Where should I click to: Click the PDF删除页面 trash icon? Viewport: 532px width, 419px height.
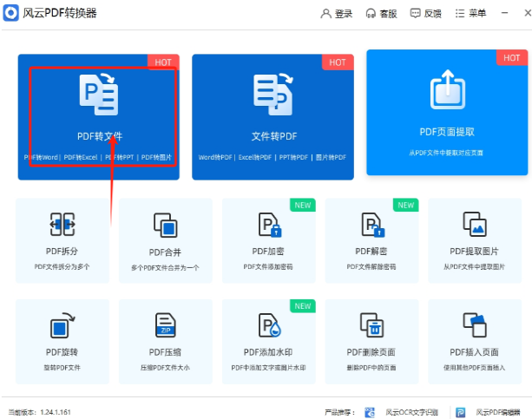click(371, 325)
